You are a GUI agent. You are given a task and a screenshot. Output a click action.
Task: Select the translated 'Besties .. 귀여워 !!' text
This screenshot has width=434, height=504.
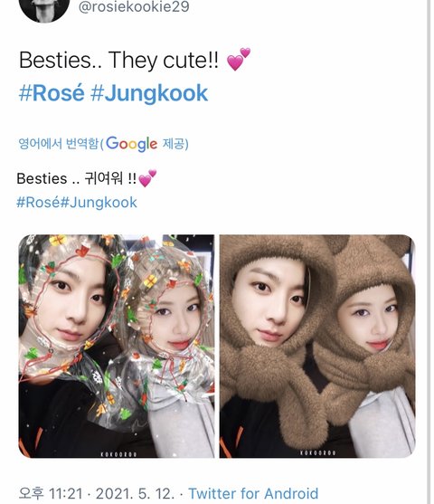pos(77,178)
